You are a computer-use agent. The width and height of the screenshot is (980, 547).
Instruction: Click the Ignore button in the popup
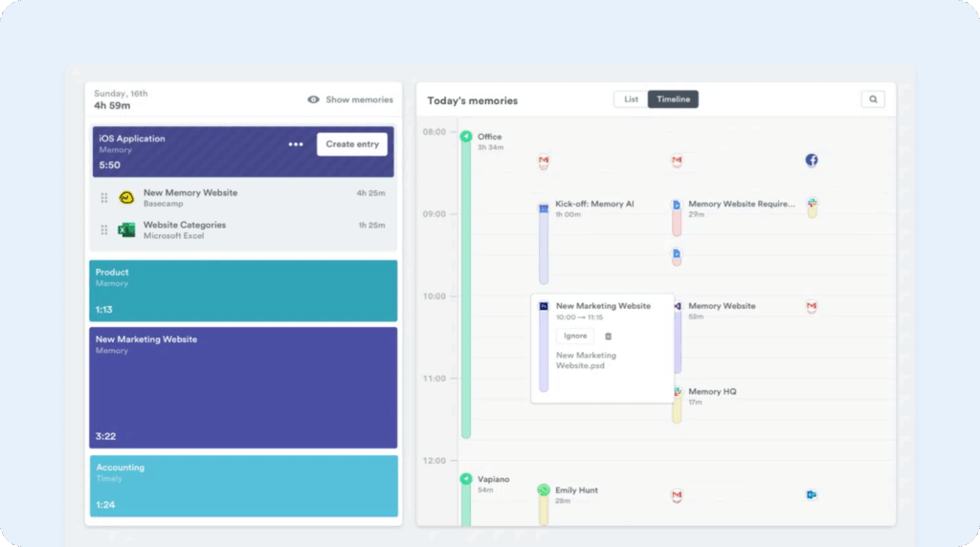[575, 336]
